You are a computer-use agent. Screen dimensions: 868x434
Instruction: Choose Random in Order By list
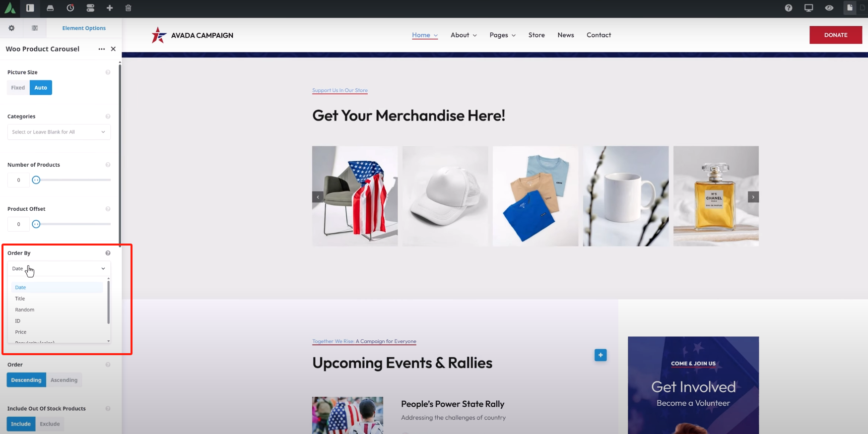[x=25, y=310]
